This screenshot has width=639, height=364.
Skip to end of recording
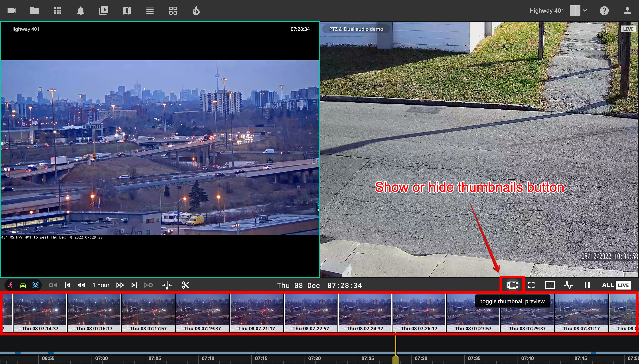tap(134, 285)
